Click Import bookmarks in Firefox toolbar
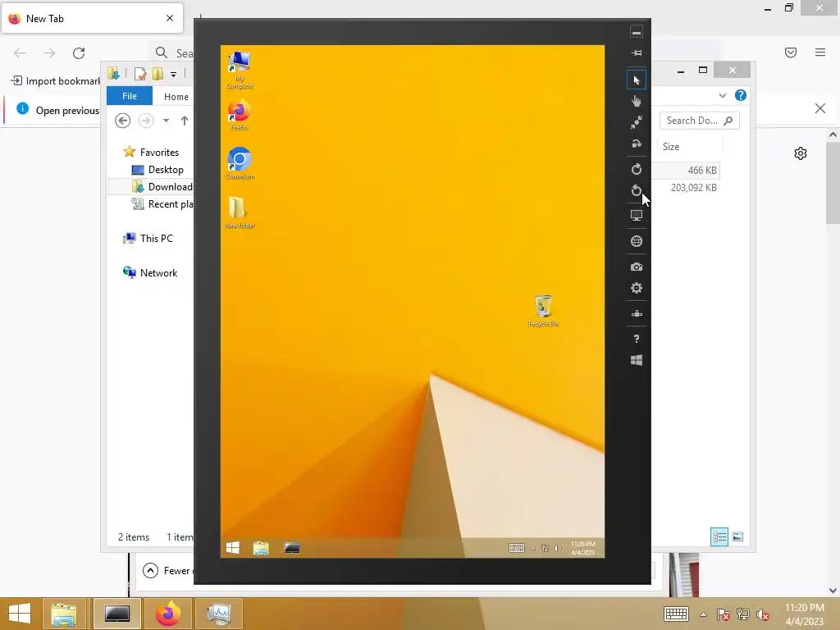Screen dimensions: 840x630 coord(57,81)
